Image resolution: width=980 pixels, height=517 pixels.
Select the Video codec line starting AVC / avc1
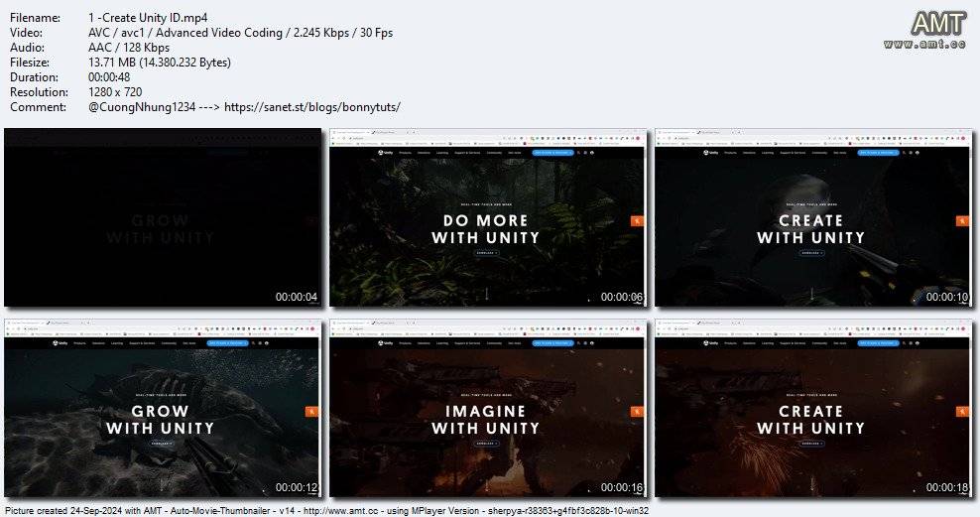tap(241, 33)
